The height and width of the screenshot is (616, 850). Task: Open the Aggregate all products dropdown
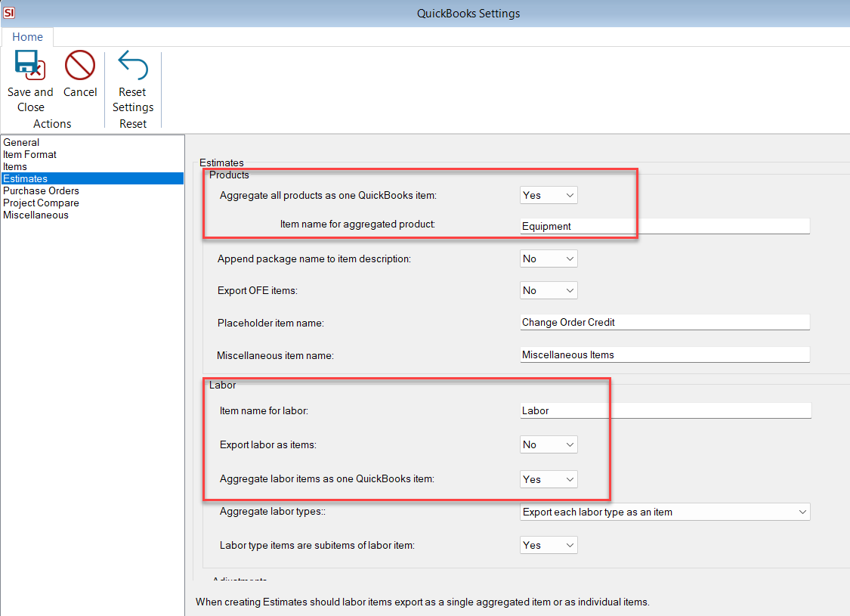(x=549, y=195)
